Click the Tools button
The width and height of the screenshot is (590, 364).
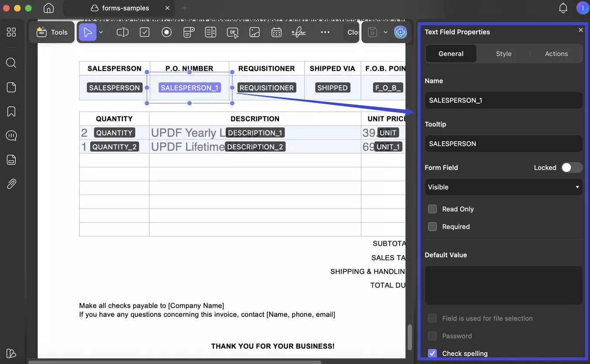coord(52,32)
